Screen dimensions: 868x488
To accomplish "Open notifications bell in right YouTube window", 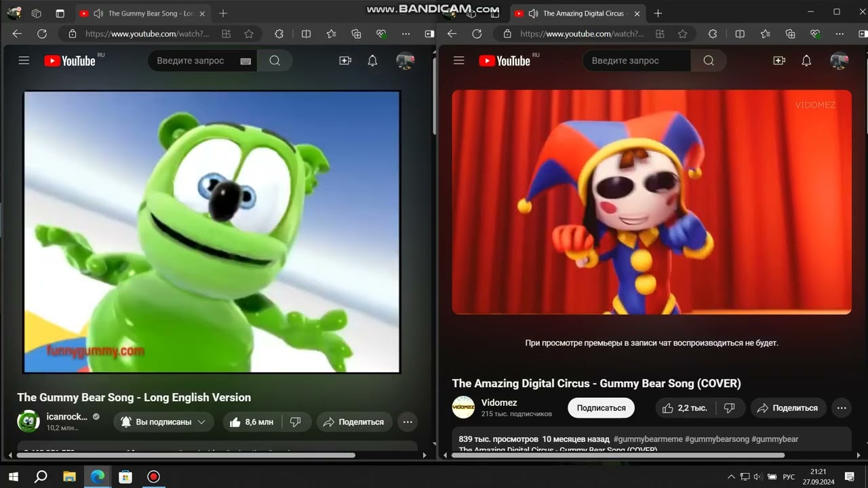I will (806, 60).
